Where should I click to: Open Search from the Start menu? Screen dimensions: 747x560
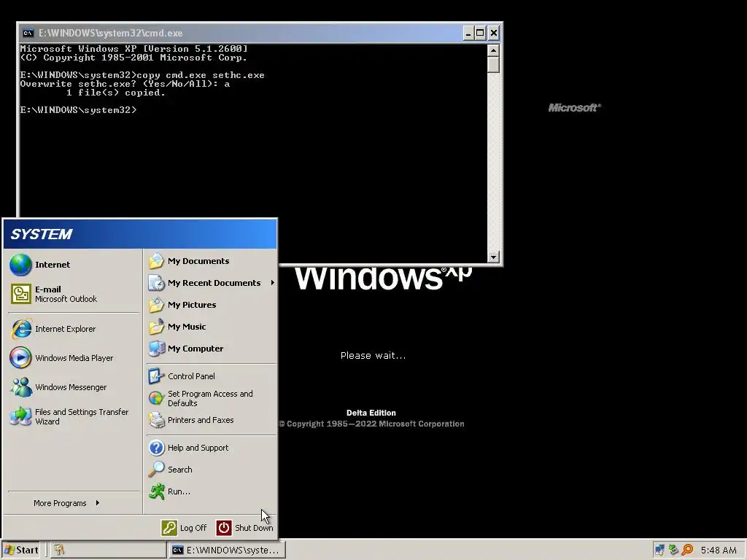212,470
